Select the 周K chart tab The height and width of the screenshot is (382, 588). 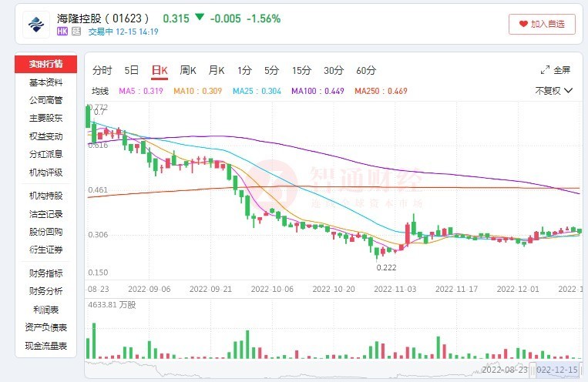tap(188, 71)
